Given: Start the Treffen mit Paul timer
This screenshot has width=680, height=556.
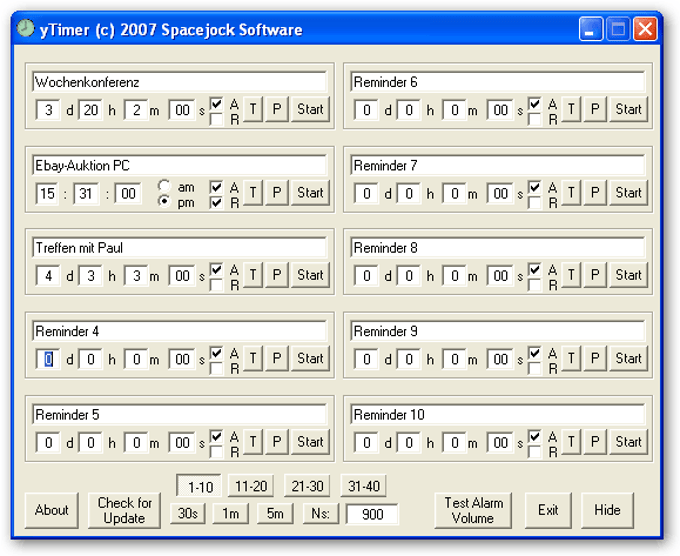Looking at the screenshot, I should pos(310,275).
